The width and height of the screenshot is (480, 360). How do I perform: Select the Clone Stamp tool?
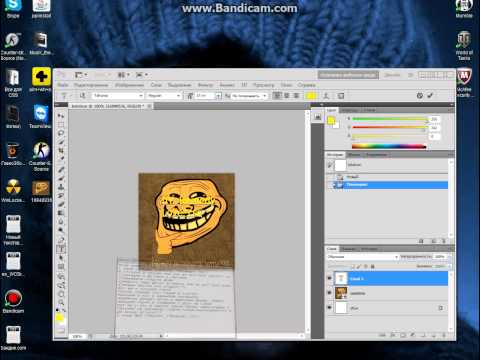point(61,187)
